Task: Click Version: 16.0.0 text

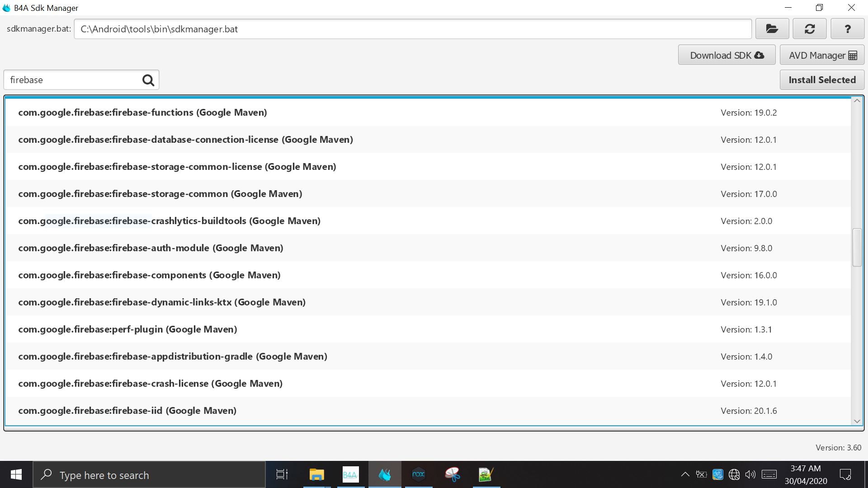Action: point(749,275)
